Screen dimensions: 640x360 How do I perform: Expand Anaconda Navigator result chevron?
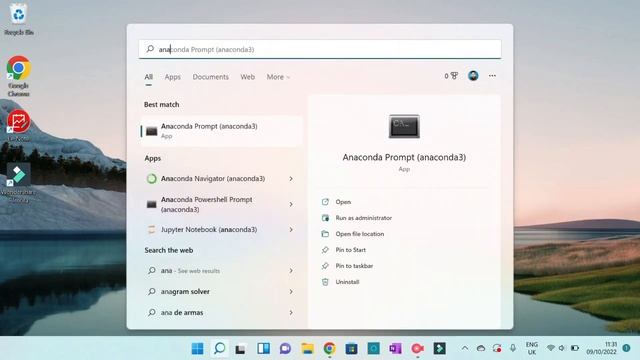pyautogui.click(x=291, y=178)
